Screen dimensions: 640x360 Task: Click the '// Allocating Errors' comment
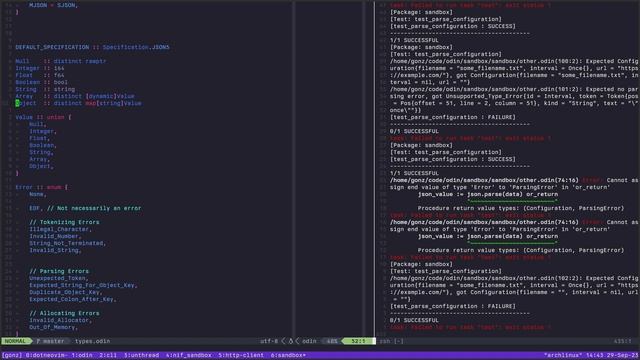[x=64, y=313]
